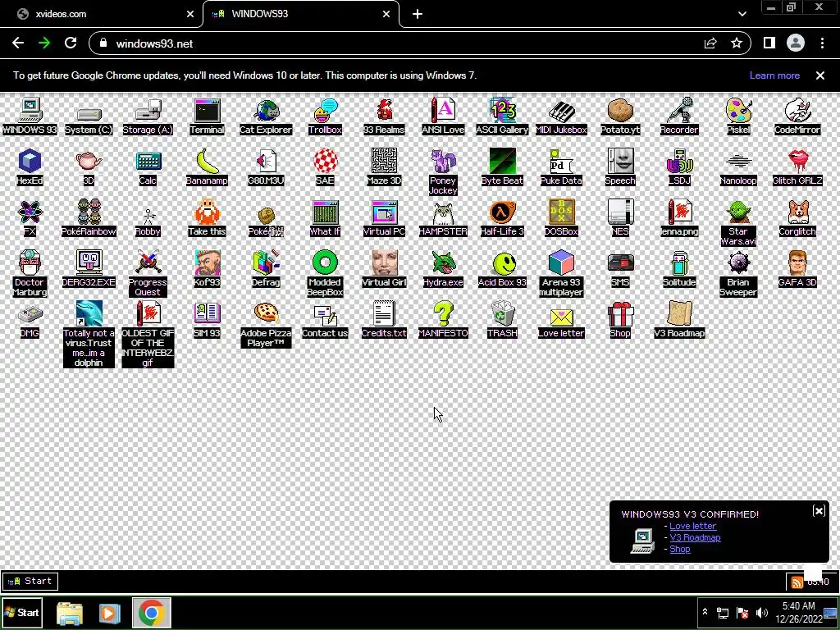
Task: Launch DOSBox icon
Action: pyautogui.click(x=561, y=218)
